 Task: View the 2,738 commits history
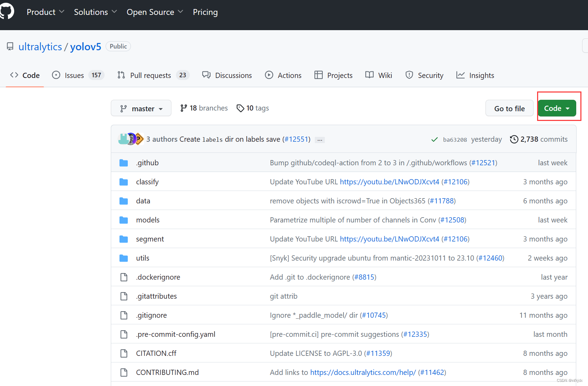pos(538,139)
